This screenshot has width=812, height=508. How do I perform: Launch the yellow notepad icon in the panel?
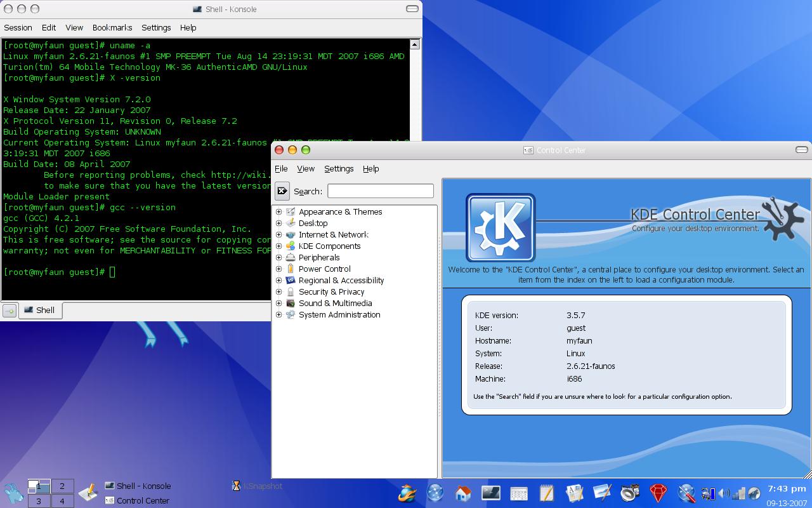(x=547, y=493)
